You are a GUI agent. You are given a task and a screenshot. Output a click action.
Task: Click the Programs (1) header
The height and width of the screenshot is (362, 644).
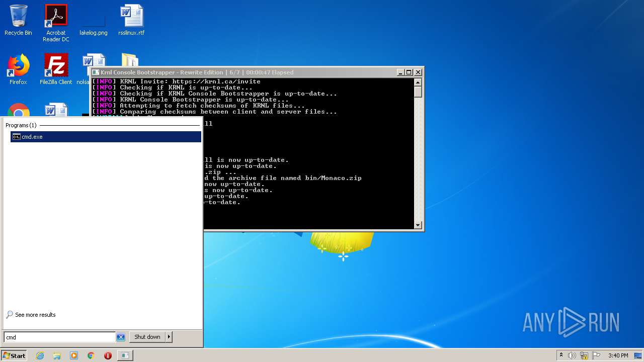click(21, 125)
